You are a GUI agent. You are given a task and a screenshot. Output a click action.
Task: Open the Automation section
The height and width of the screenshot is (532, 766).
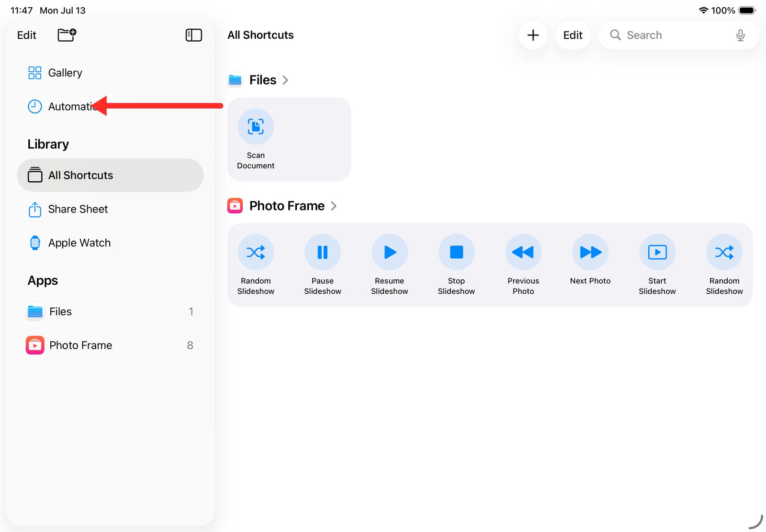(x=110, y=106)
